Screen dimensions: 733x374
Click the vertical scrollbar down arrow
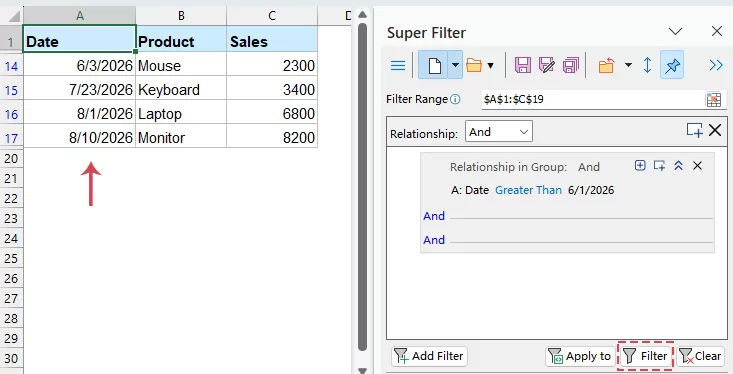point(362,370)
